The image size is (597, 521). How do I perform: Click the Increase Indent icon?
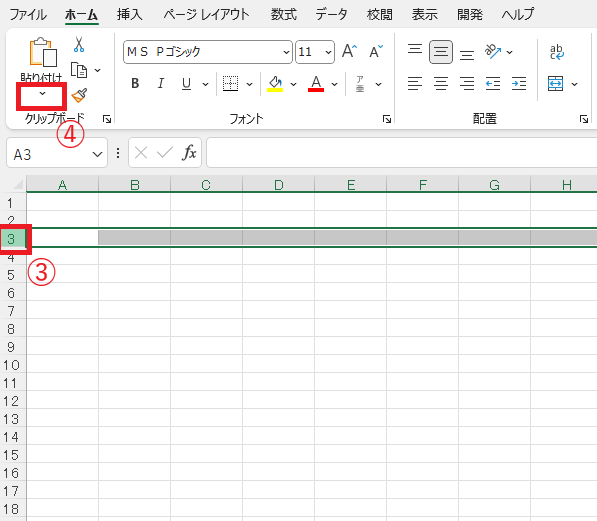click(519, 83)
